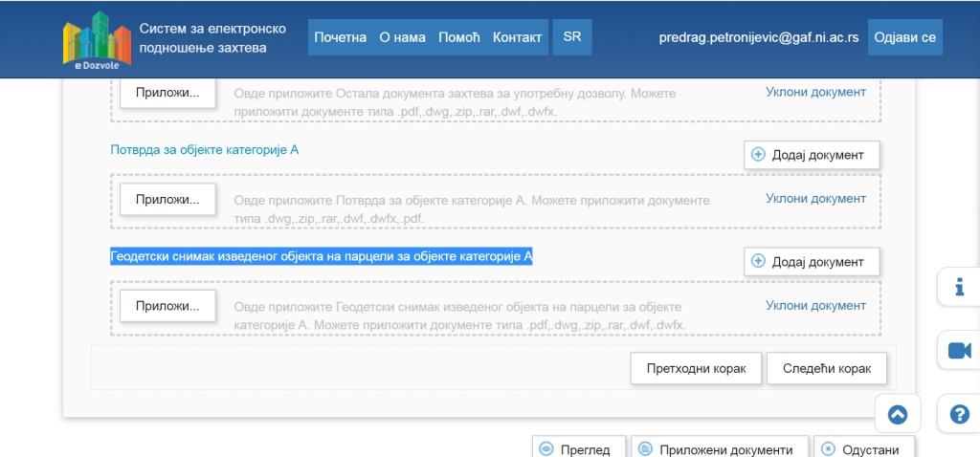Click the eDozvole logo
The width and height of the screenshot is (980, 457).
click(96, 40)
